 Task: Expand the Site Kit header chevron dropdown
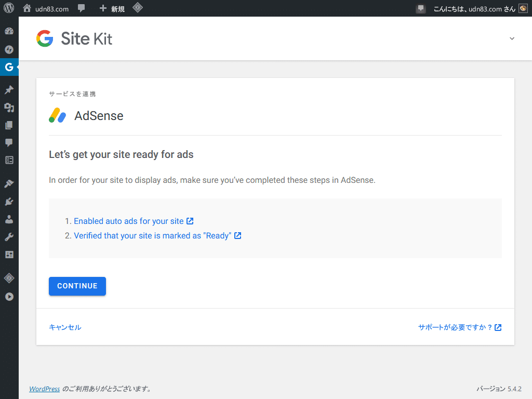point(512,38)
